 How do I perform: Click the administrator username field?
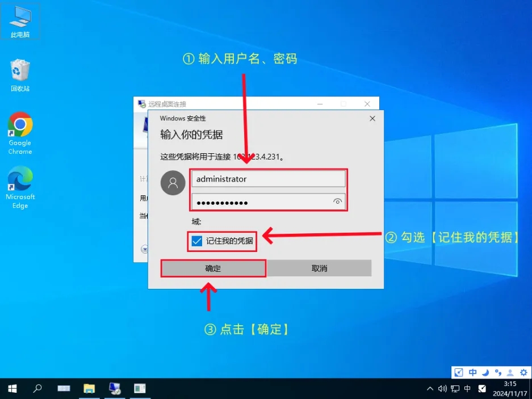click(x=268, y=179)
